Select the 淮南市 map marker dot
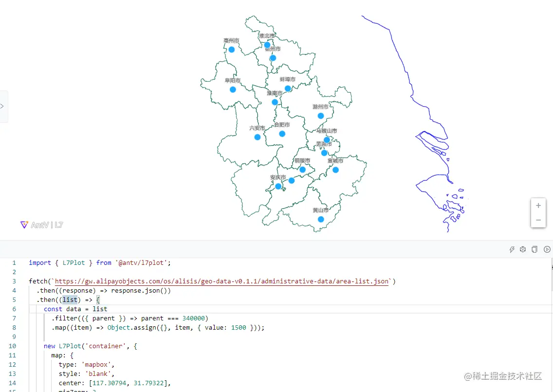This screenshot has width=553, height=392. 275,102
